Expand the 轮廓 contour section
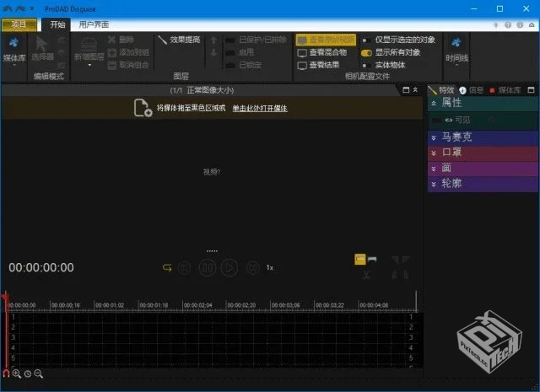 click(434, 184)
